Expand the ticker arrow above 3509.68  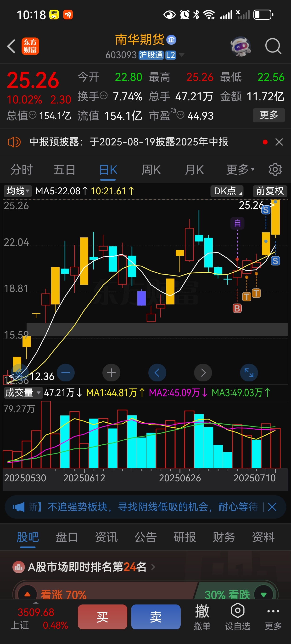(x=36, y=603)
